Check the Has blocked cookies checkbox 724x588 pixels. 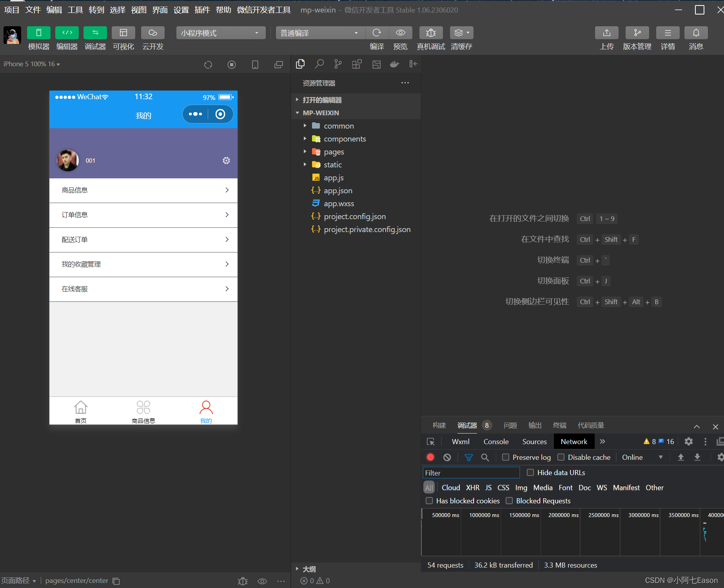coord(429,501)
